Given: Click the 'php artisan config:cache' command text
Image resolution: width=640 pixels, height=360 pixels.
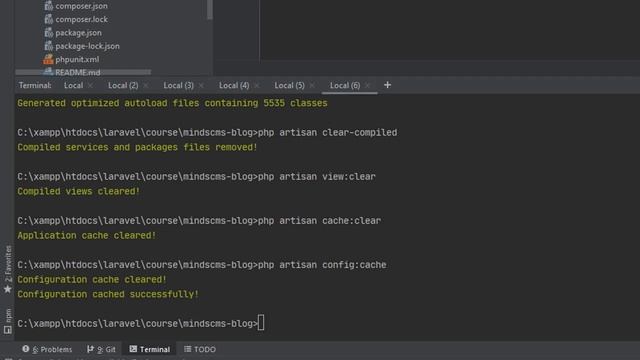Looking at the screenshot, I should (322, 265).
